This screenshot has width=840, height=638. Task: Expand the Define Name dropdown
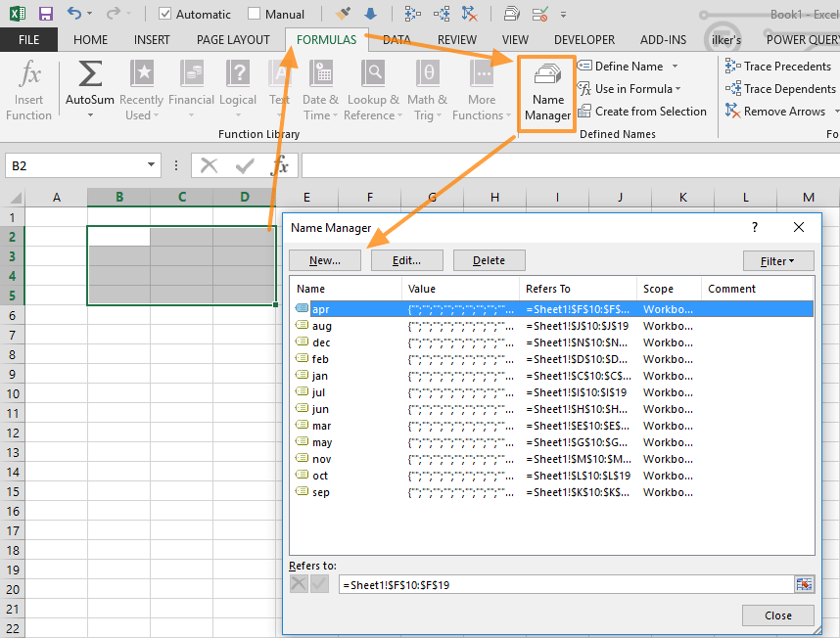(677, 66)
